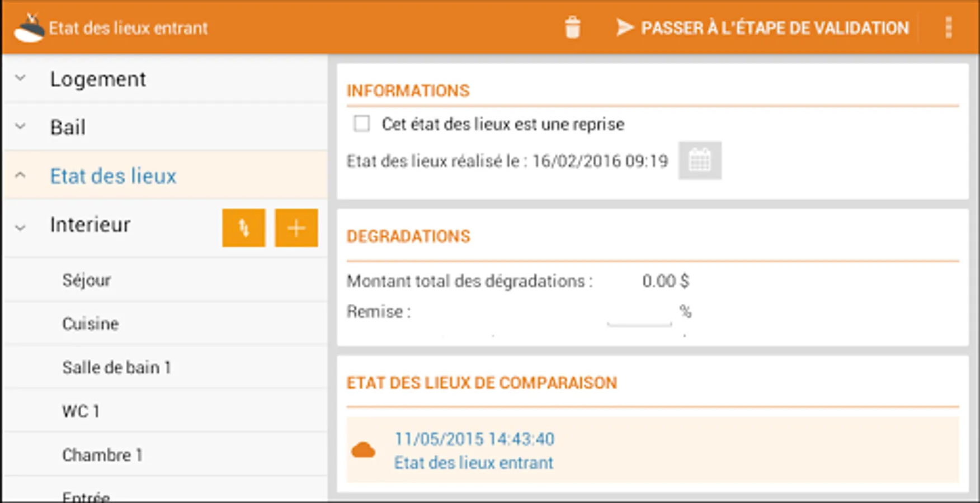
Task: Check 'Cet état des lieux est une reprise'
Action: (362, 124)
